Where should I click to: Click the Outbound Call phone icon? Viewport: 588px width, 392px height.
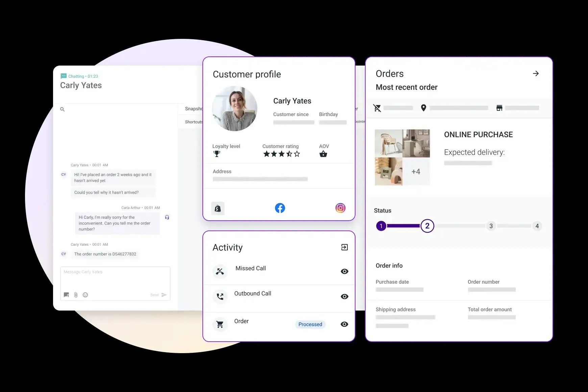[x=220, y=297]
